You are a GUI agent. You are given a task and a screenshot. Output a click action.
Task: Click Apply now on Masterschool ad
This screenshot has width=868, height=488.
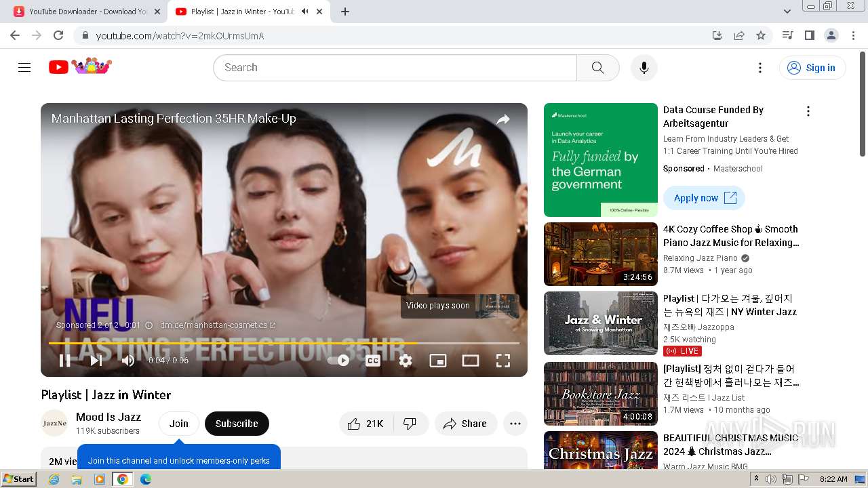(x=704, y=198)
